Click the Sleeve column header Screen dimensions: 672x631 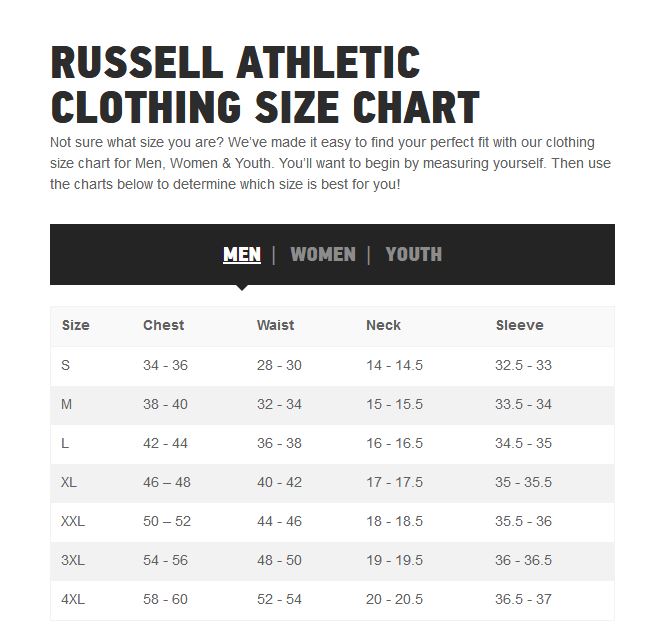(519, 325)
